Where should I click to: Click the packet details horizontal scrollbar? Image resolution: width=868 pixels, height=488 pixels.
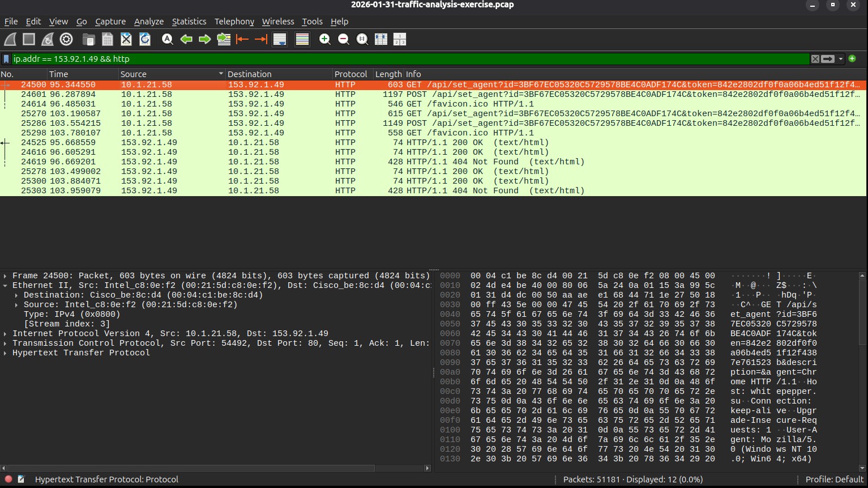click(x=191, y=468)
